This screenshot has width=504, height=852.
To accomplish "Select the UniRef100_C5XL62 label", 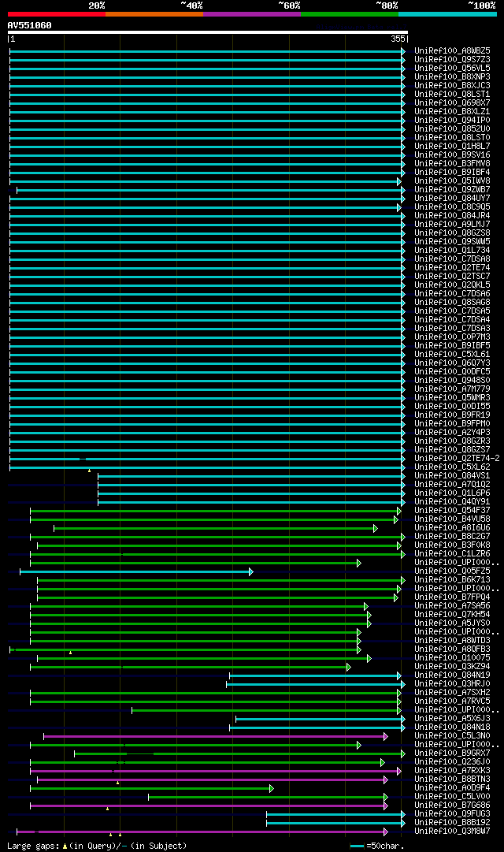I will pyautogui.click(x=452, y=467).
